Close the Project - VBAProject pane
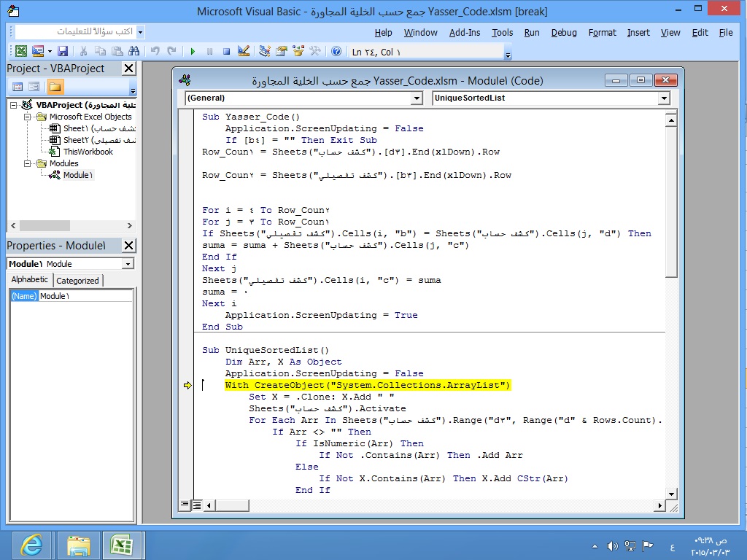 point(128,69)
